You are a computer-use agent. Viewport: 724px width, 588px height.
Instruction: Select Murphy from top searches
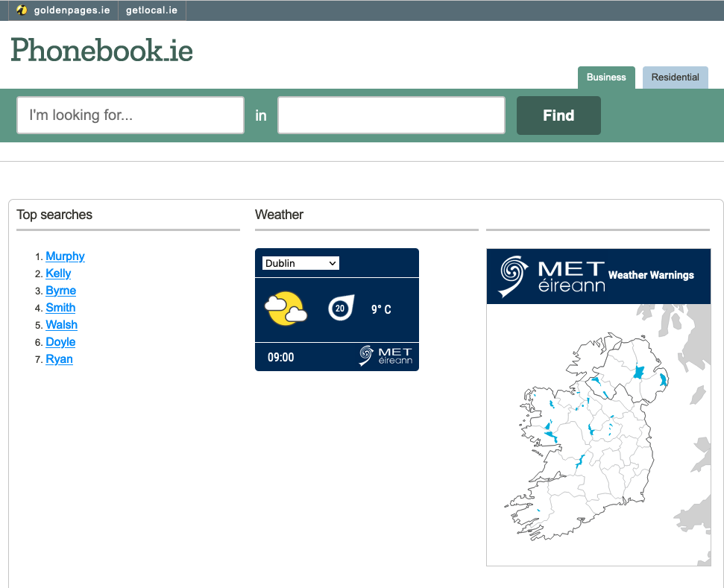coord(65,256)
